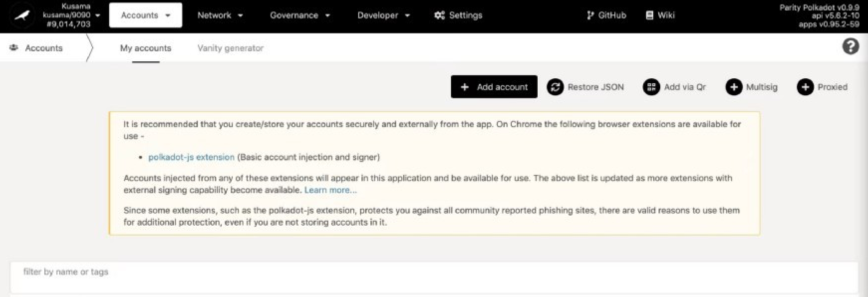Click the plus icon in Add account
Viewport: 868px width, 297px height.
[x=464, y=87]
